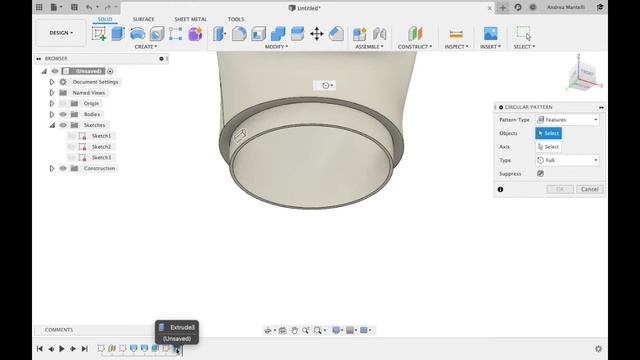
Task: Click the Pan hand icon
Action: click(x=294, y=330)
